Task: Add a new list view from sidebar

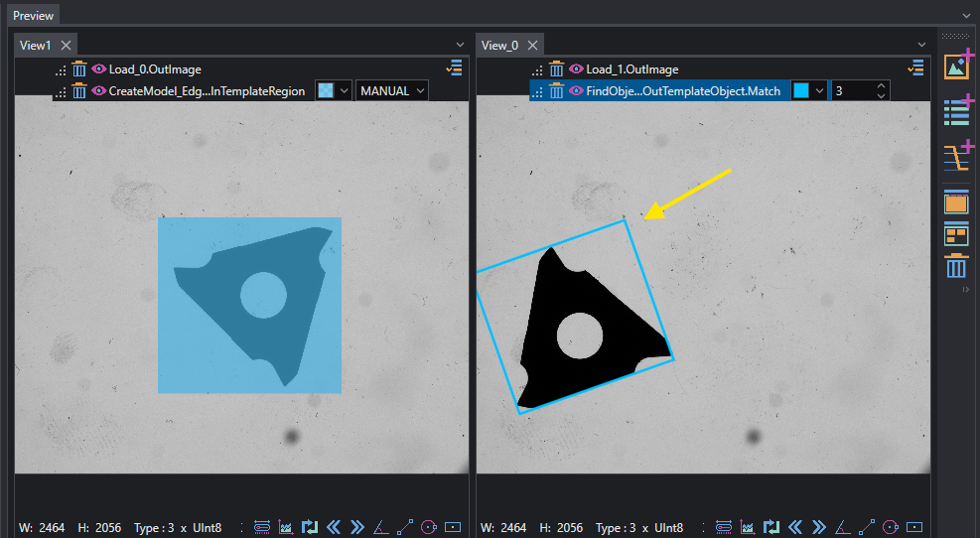Action: pyautogui.click(x=957, y=110)
